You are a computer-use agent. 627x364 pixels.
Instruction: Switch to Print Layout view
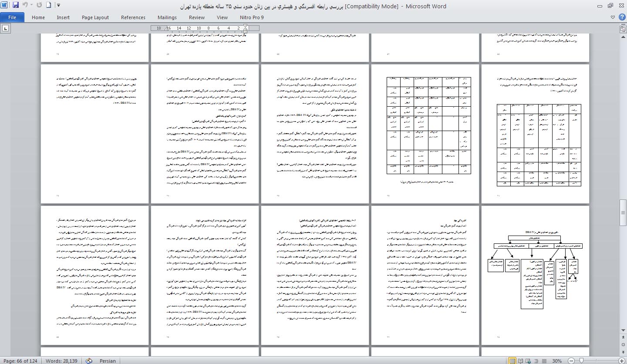512,361
